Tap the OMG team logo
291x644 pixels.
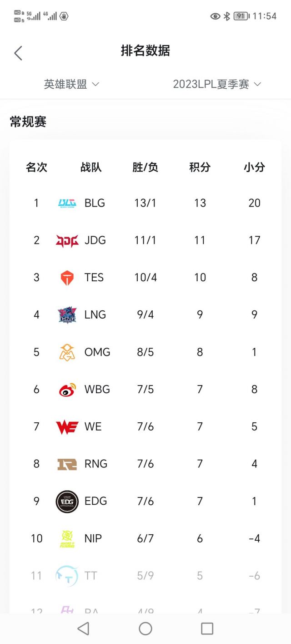point(67,352)
